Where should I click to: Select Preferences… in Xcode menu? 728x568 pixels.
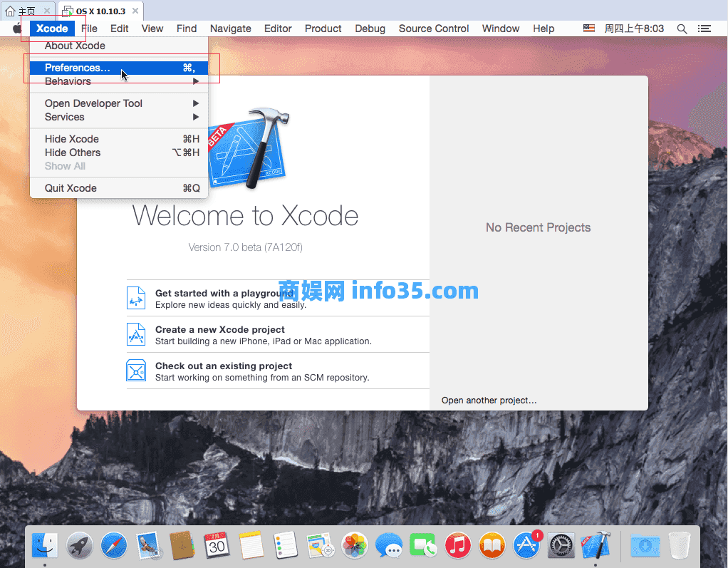click(x=119, y=68)
